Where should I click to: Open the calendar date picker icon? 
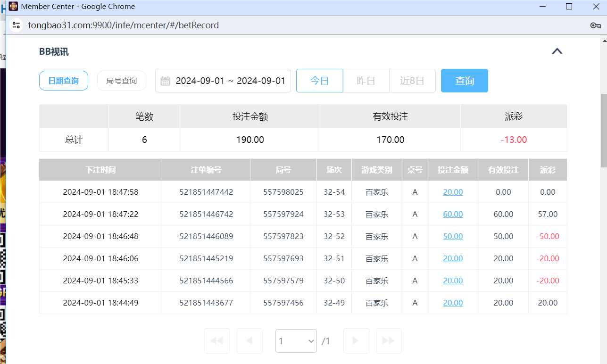pyautogui.click(x=165, y=81)
